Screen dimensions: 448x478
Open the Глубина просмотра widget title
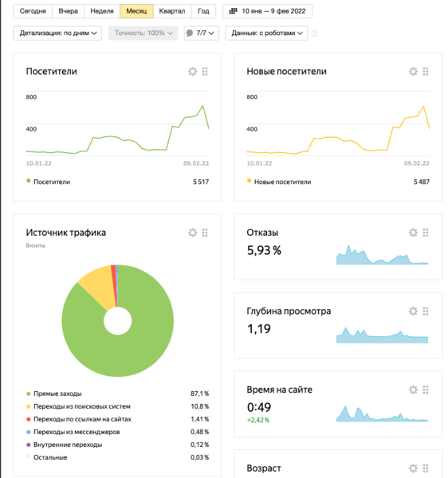289,311
